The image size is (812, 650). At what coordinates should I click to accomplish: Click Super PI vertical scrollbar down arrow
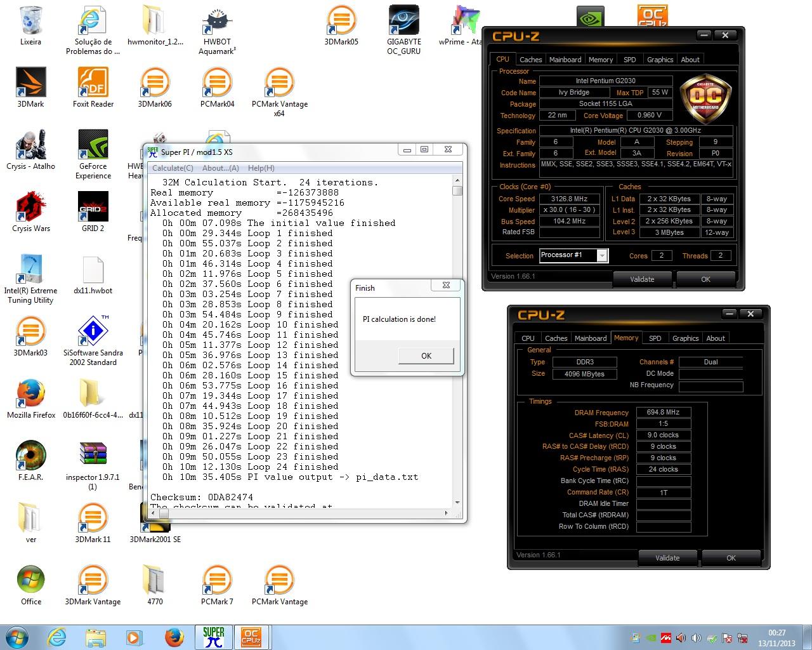tap(457, 502)
